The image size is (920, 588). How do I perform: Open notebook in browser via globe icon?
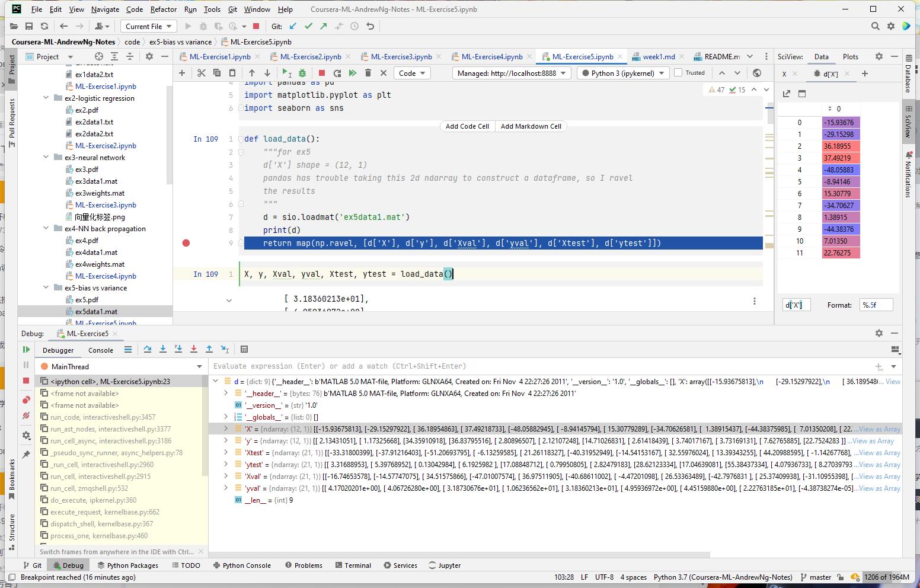(757, 73)
